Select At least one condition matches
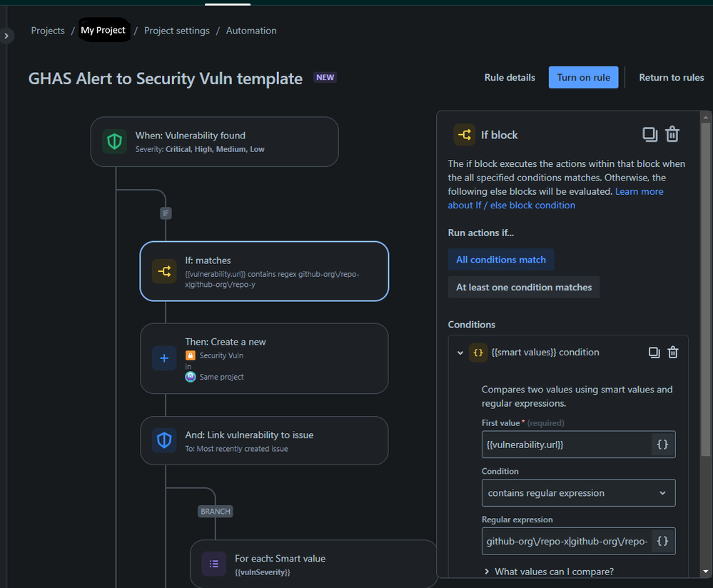Image resolution: width=713 pixels, height=588 pixels. click(x=523, y=287)
